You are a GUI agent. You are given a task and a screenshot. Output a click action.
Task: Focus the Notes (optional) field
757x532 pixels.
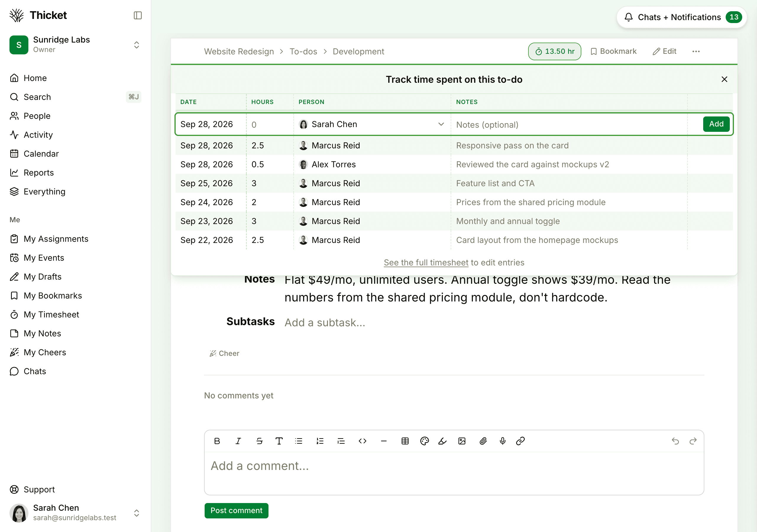coord(569,125)
